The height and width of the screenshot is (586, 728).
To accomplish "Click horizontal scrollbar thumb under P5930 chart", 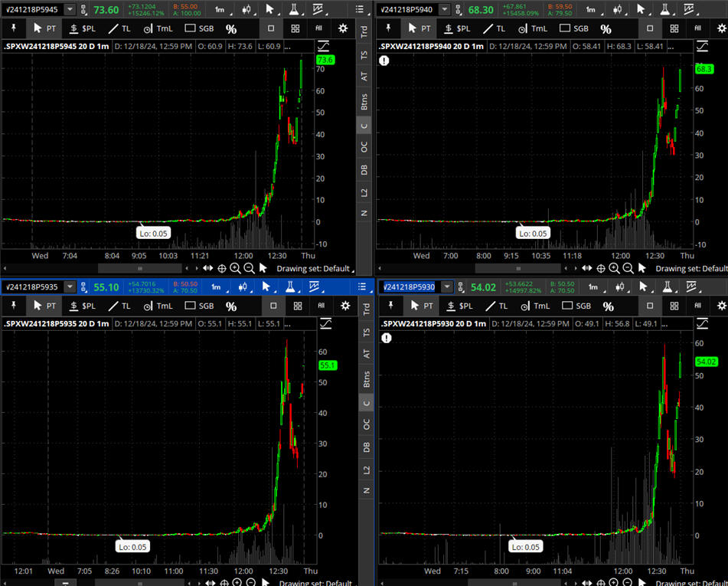I will 514,583.
